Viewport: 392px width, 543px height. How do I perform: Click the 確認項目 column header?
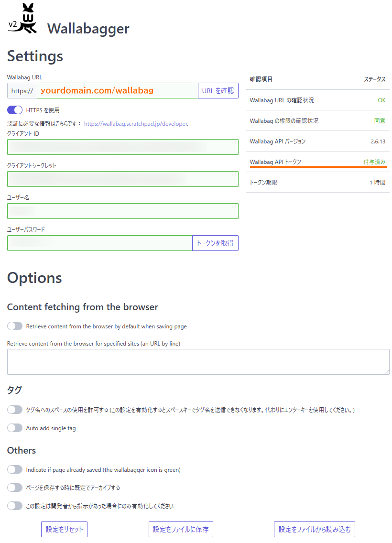click(261, 79)
